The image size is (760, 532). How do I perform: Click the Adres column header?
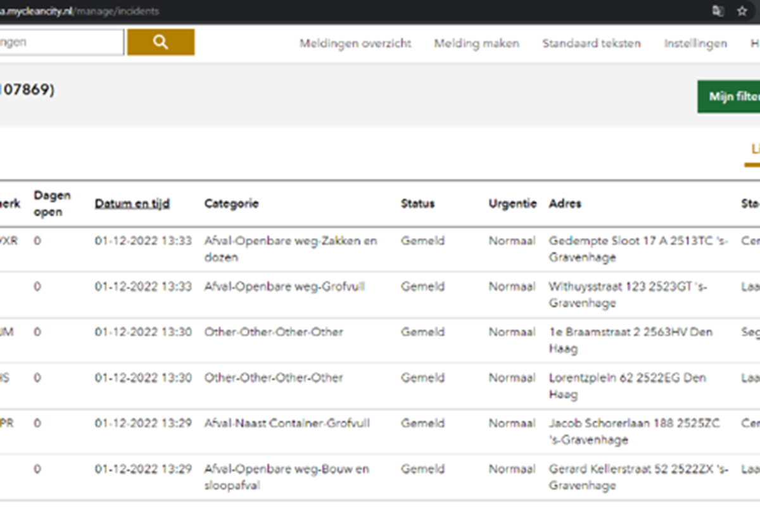(x=565, y=204)
